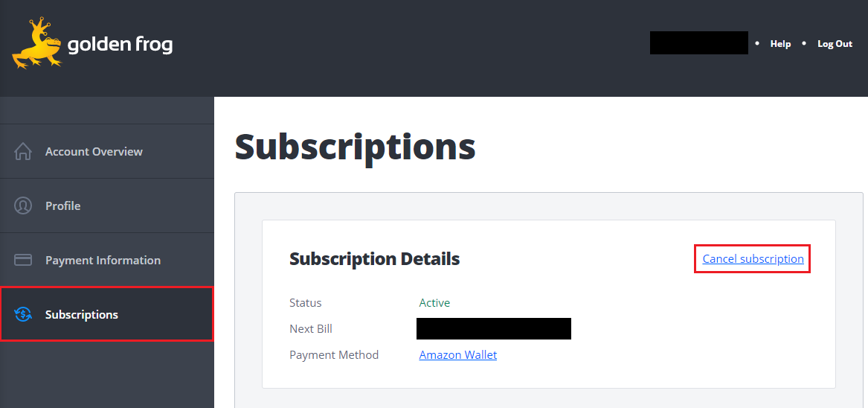Click the Subscription Details heading
Viewport: 868px width, 408px height.
(374, 259)
